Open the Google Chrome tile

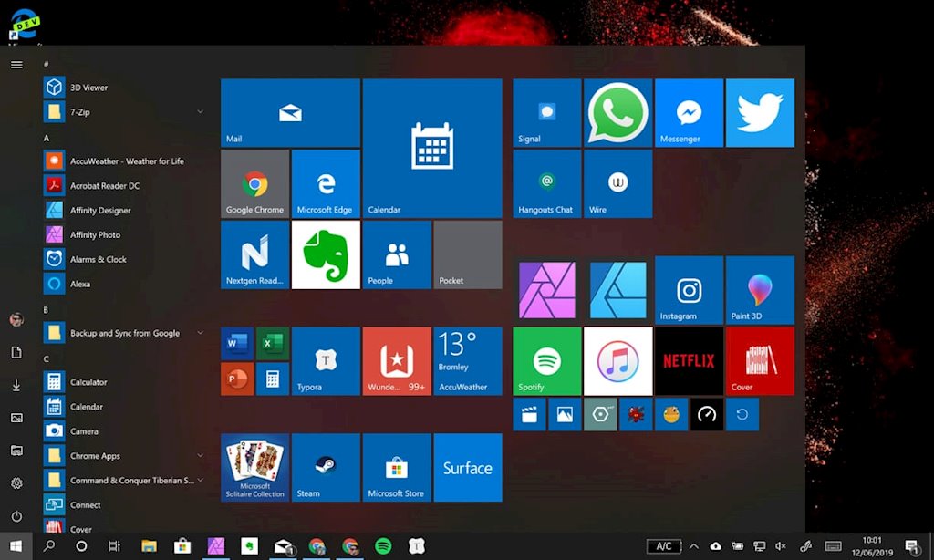254,183
